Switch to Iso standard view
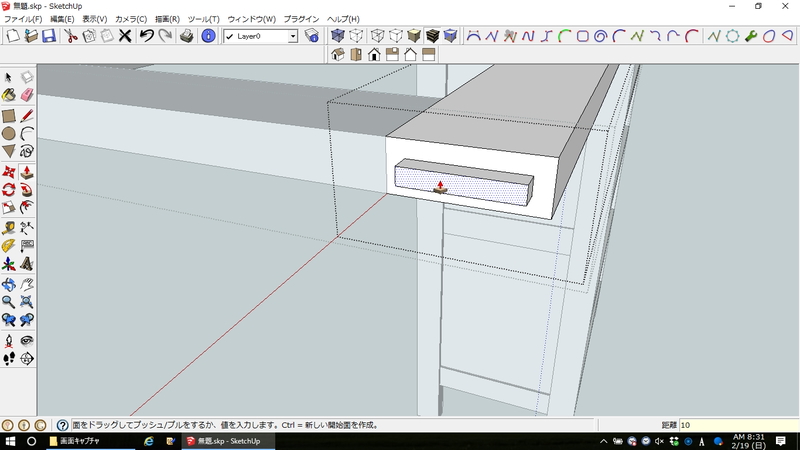Viewport: 800px width, 450px height. (337, 54)
